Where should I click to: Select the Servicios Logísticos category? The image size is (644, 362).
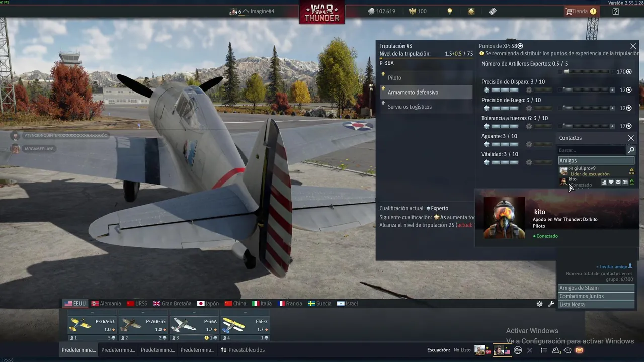[x=426, y=107]
